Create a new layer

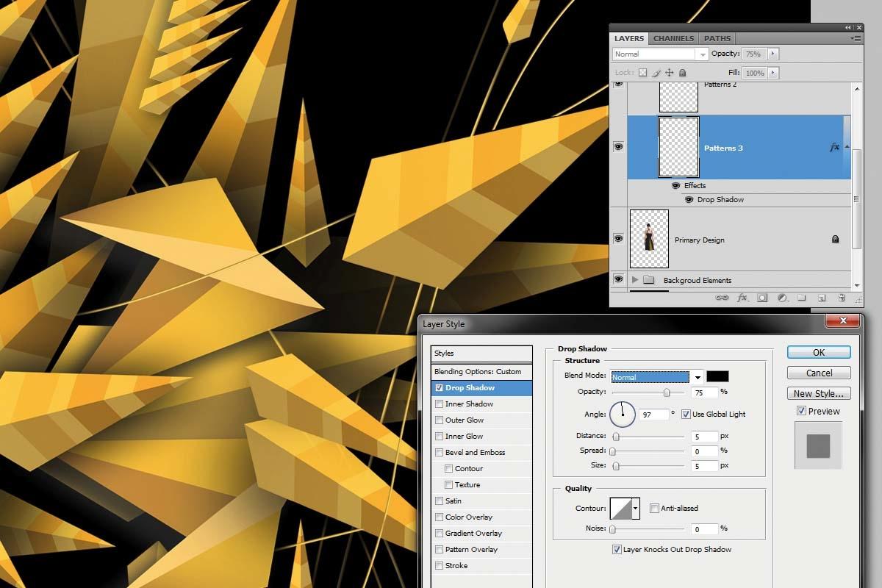[x=822, y=298]
